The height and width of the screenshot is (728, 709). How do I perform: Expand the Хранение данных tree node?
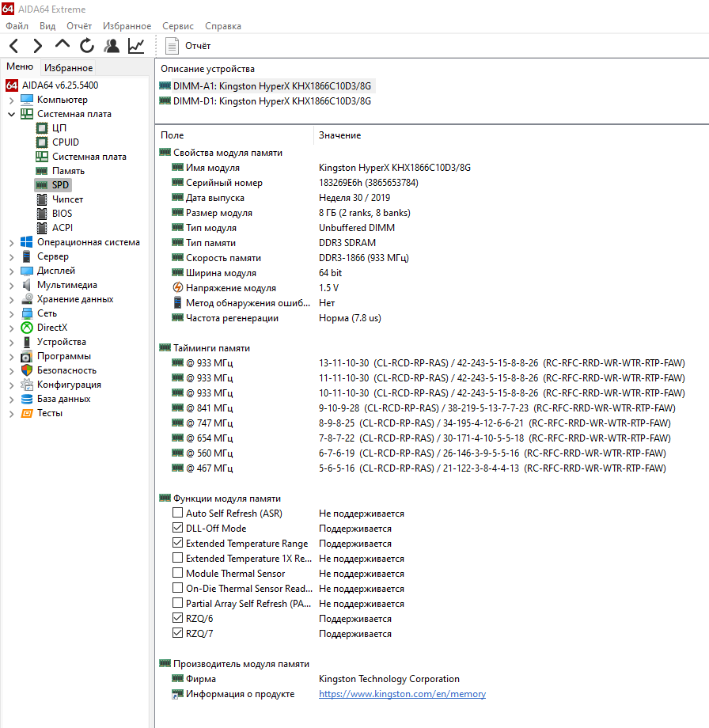tap(12, 299)
